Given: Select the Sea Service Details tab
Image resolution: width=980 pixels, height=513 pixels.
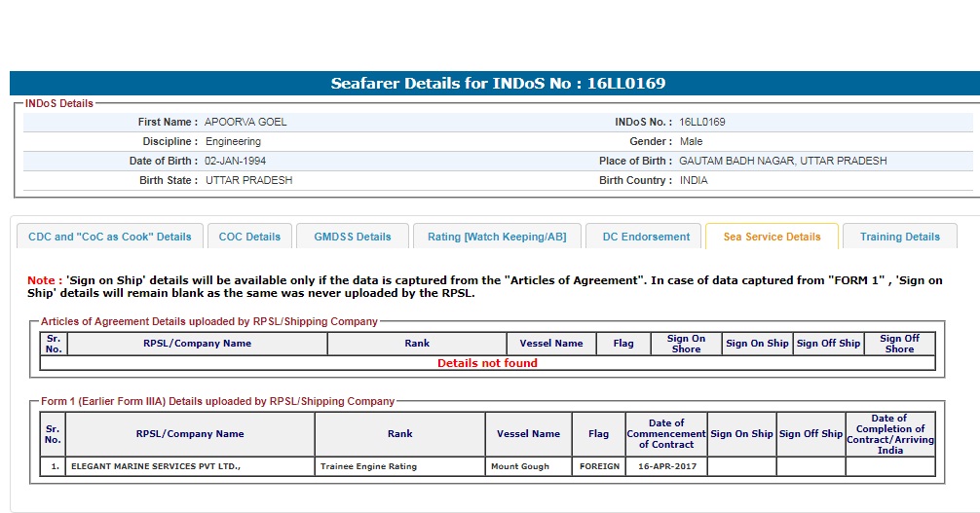Looking at the screenshot, I should click(772, 237).
